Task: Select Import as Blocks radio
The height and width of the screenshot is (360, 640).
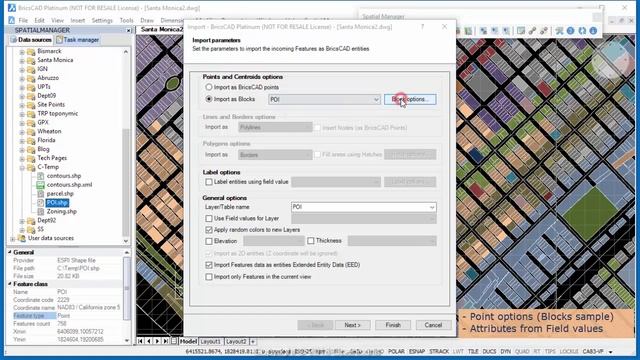Action: tap(209, 99)
